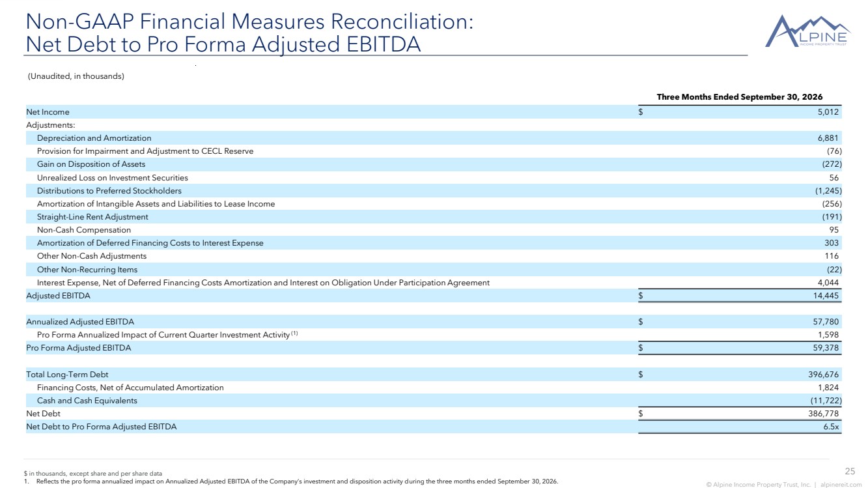This screenshot has height=488, width=868.
Task: Click the Non-Cash Compensation row label
Action: point(84,230)
